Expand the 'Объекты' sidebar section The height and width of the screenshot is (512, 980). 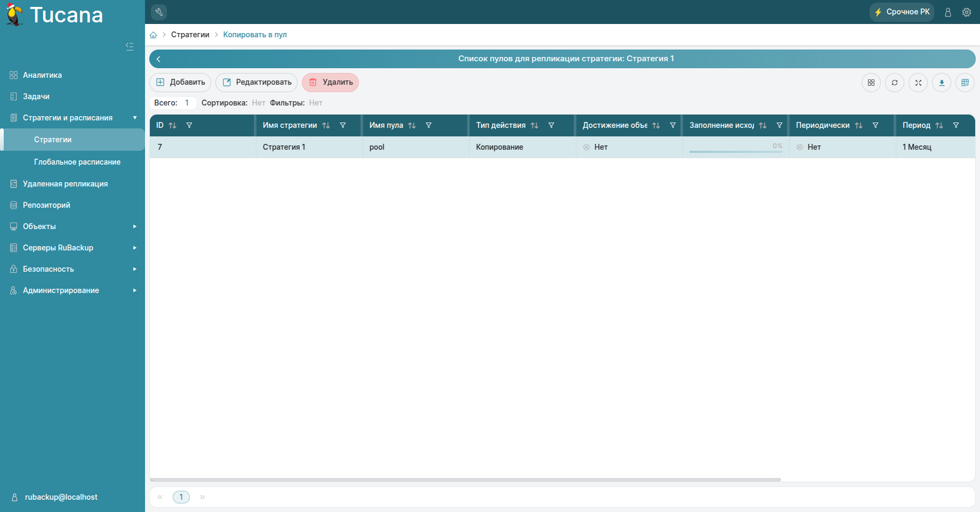pyautogui.click(x=39, y=226)
